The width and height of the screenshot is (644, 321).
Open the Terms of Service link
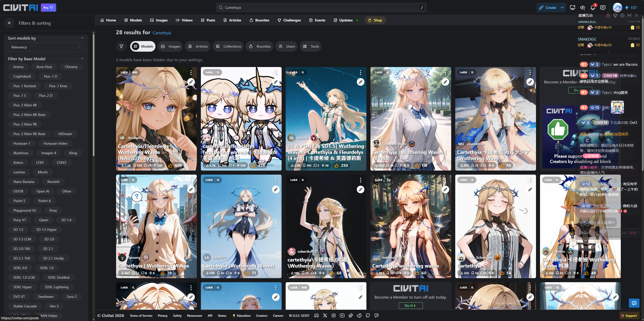pyautogui.click(x=141, y=315)
